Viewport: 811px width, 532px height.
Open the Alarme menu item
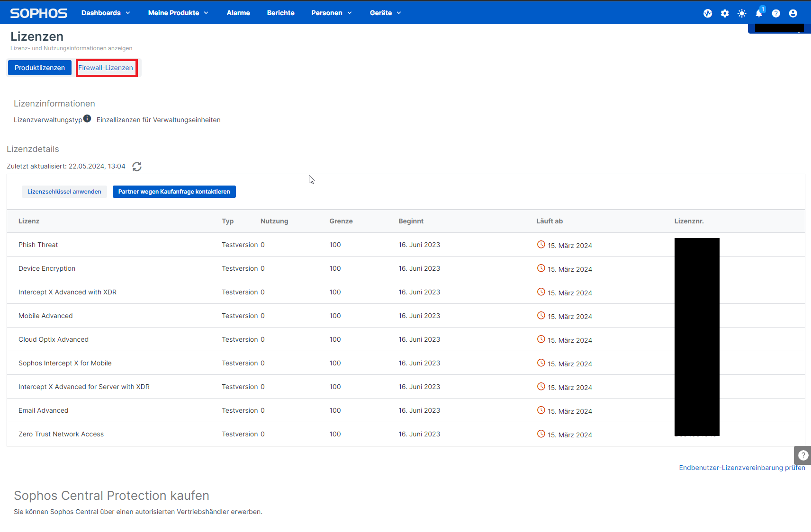click(x=238, y=13)
